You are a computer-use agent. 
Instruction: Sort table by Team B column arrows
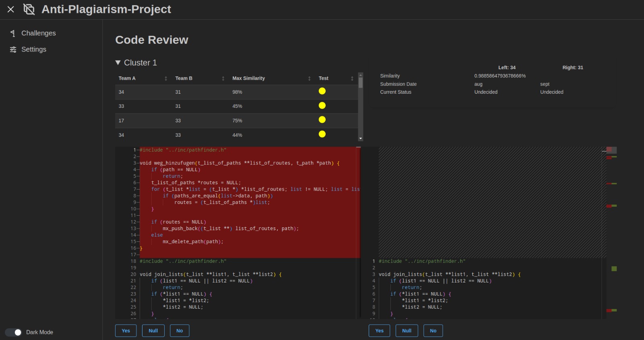(223, 78)
